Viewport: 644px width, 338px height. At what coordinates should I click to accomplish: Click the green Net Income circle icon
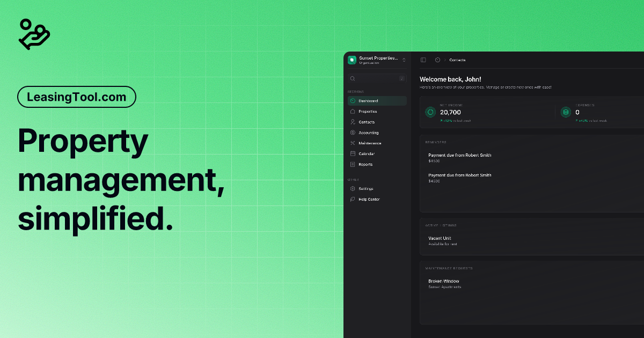[430, 112]
